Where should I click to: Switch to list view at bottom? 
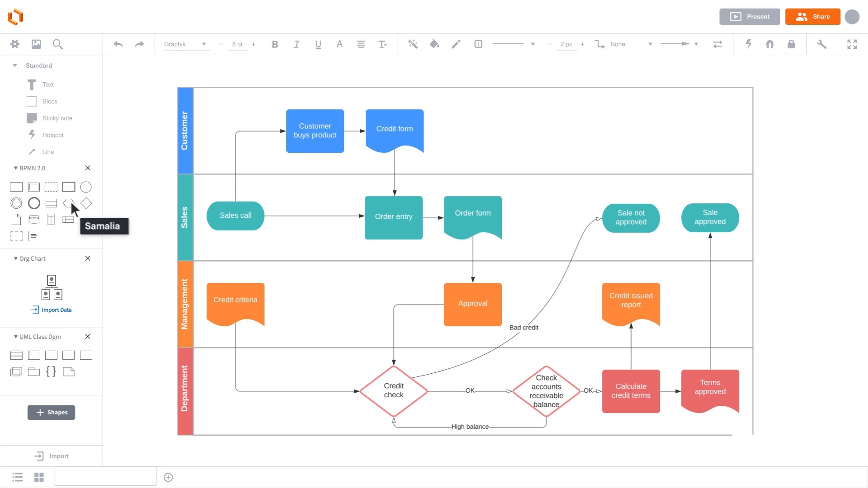18,477
